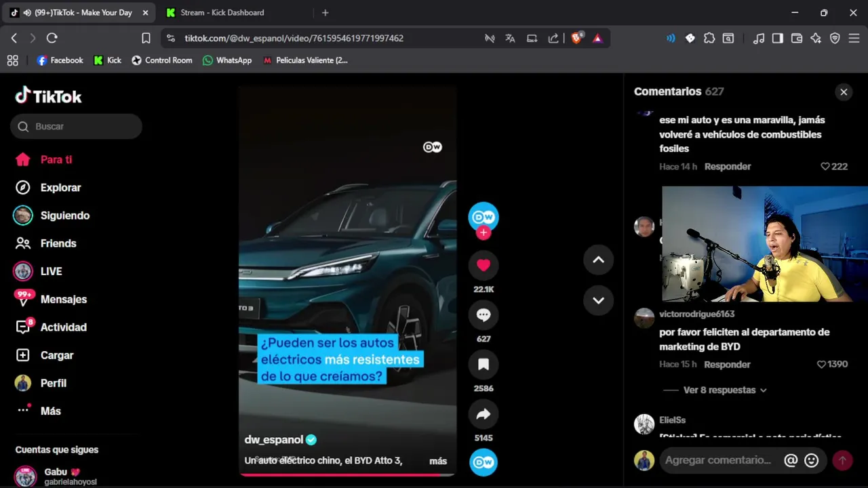Viewport: 868px width, 488px height.
Task: Bookmark this page with the toolbar icon
Action: click(146, 39)
